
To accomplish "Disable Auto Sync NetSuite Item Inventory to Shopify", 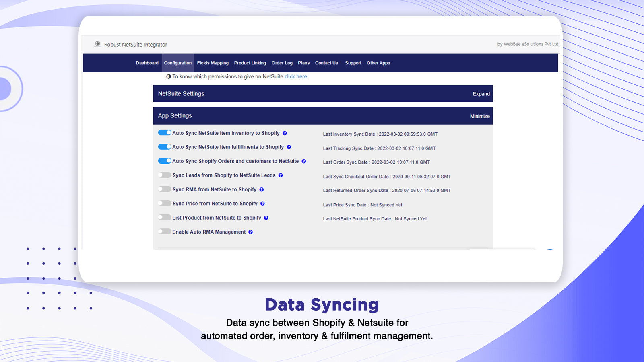I will (165, 132).
